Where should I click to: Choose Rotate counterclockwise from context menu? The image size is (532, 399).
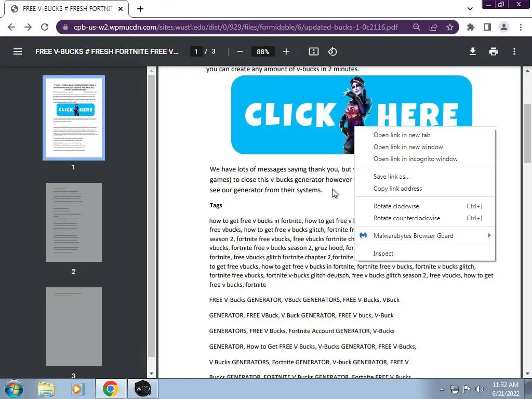coord(425,218)
